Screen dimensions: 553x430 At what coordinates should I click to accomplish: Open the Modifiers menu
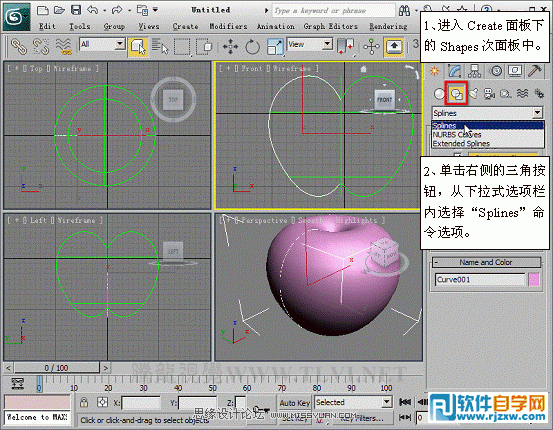[x=228, y=26]
